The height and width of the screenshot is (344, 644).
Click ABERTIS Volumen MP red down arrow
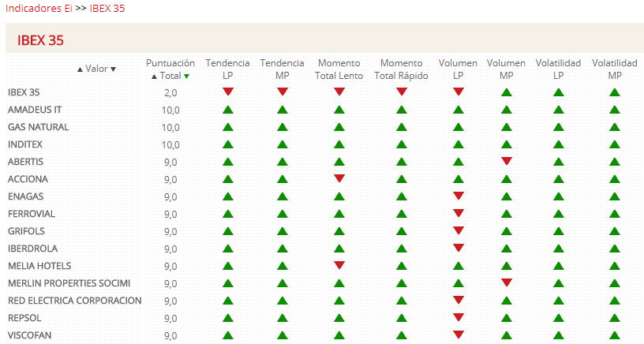(507, 161)
